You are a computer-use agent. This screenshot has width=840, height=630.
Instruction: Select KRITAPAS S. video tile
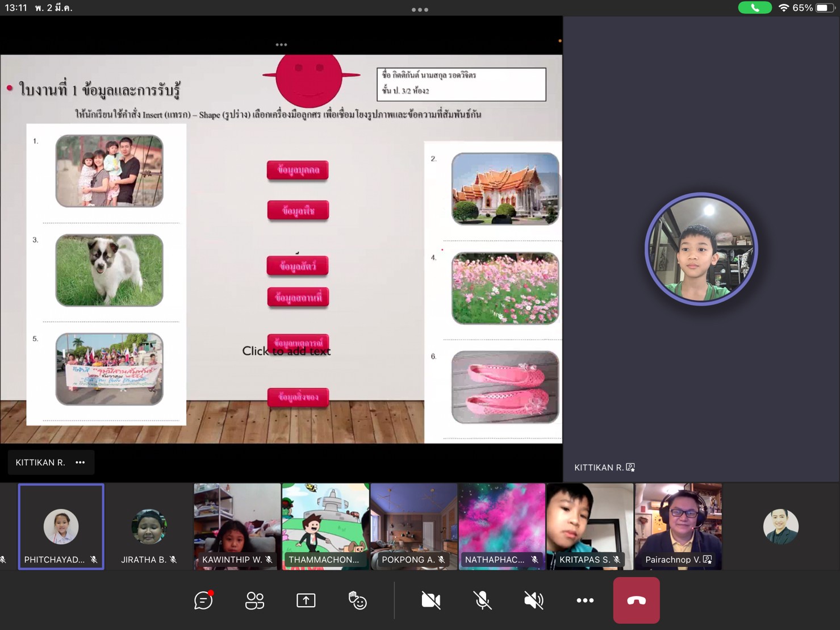pyautogui.click(x=590, y=527)
